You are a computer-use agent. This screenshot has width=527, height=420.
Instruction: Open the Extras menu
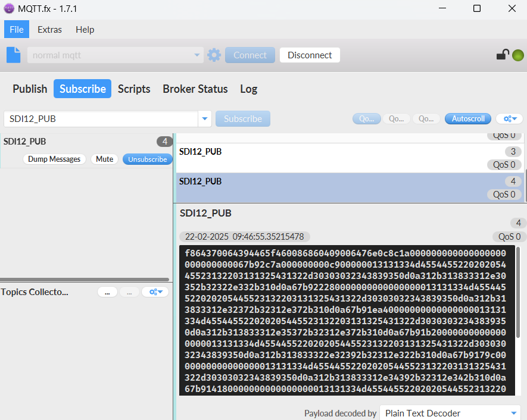click(x=49, y=30)
